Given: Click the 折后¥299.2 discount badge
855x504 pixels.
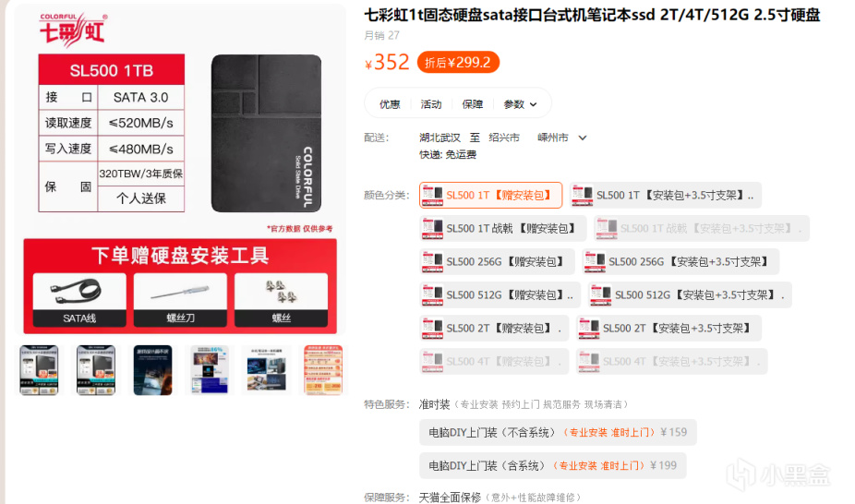Looking at the screenshot, I should click(458, 63).
